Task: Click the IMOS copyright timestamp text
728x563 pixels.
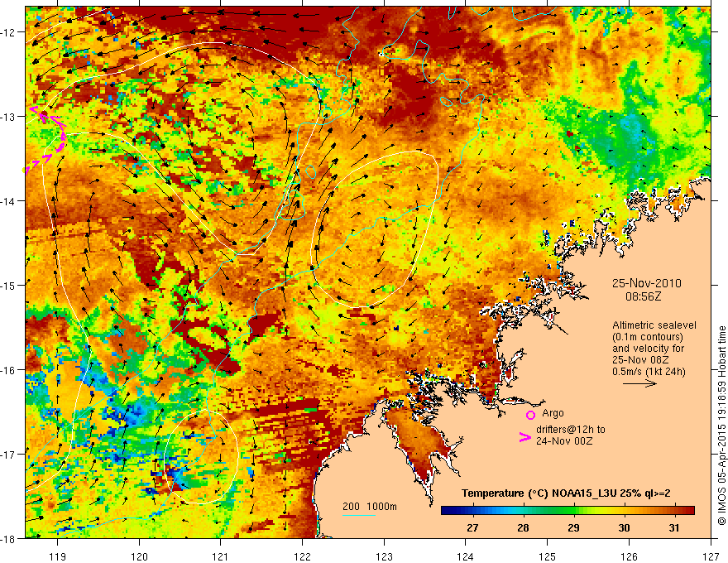Action: point(722,426)
